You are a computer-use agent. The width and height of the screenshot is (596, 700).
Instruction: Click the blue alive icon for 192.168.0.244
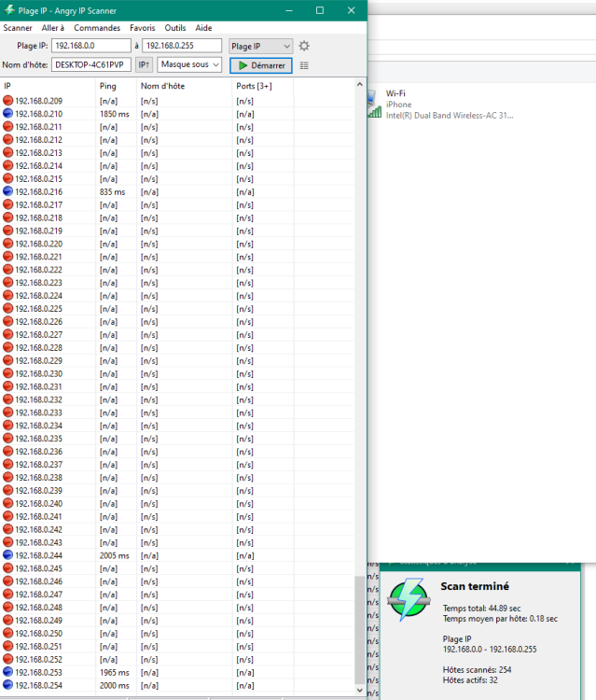point(7,555)
